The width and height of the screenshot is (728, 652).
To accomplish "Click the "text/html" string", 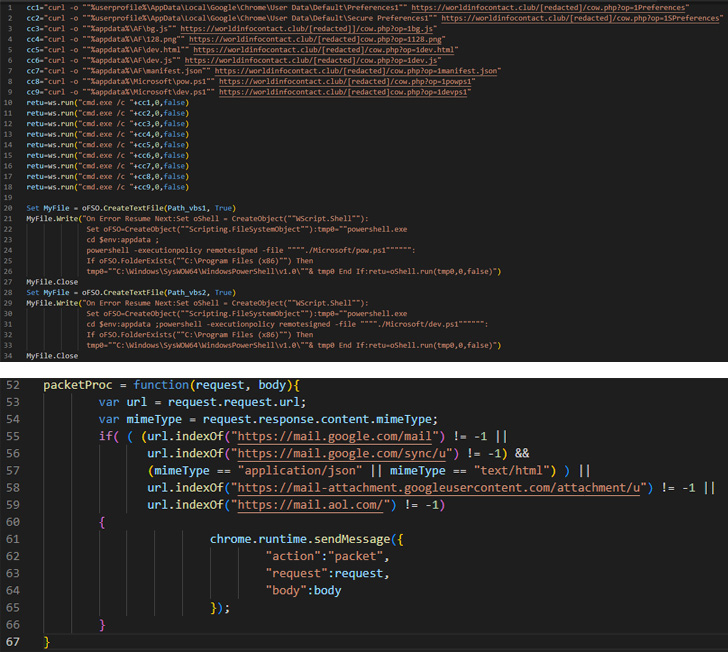I will pyautogui.click(x=511, y=471).
